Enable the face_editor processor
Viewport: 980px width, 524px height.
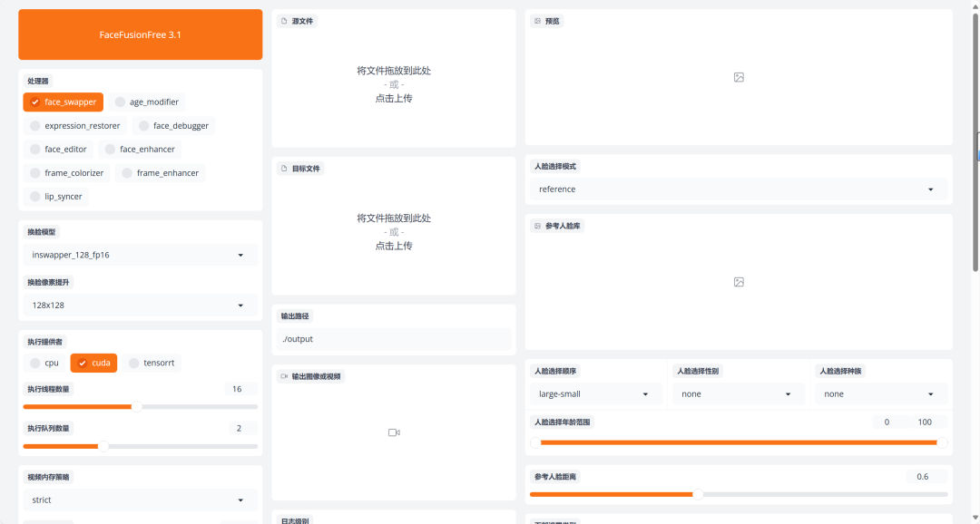point(58,150)
